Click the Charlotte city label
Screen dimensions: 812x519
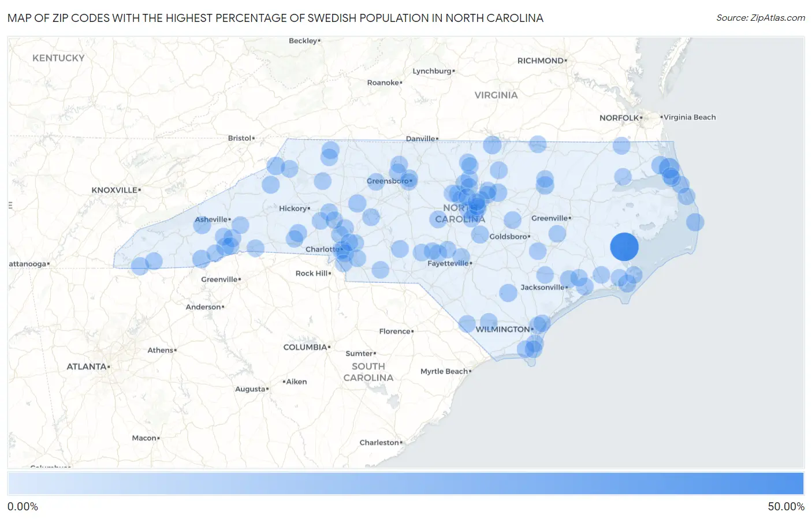pos(323,249)
